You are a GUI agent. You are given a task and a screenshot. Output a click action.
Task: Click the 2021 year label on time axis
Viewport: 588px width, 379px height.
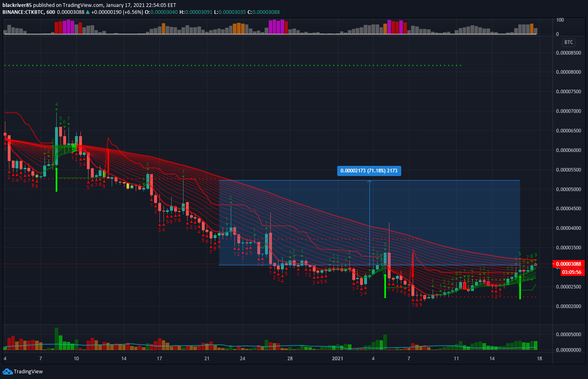pyautogui.click(x=338, y=359)
